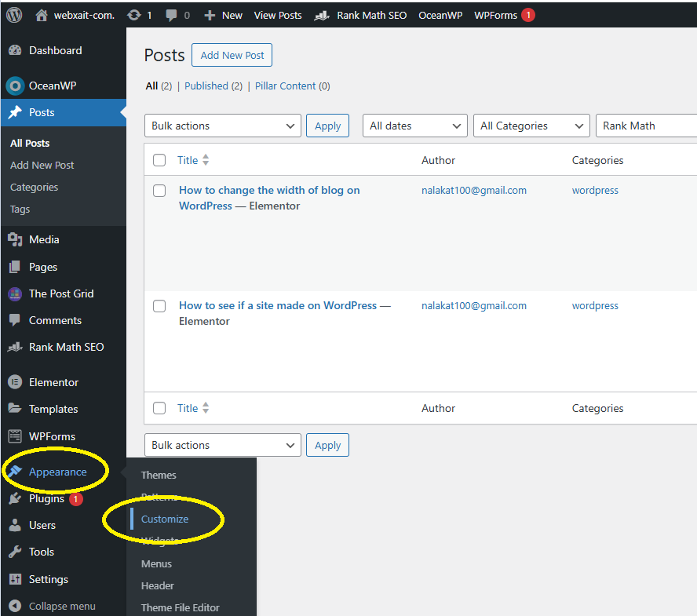Viewport: 697px width, 616px height.
Task: Click the Users person icon
Action: click(x=15, y=525)
